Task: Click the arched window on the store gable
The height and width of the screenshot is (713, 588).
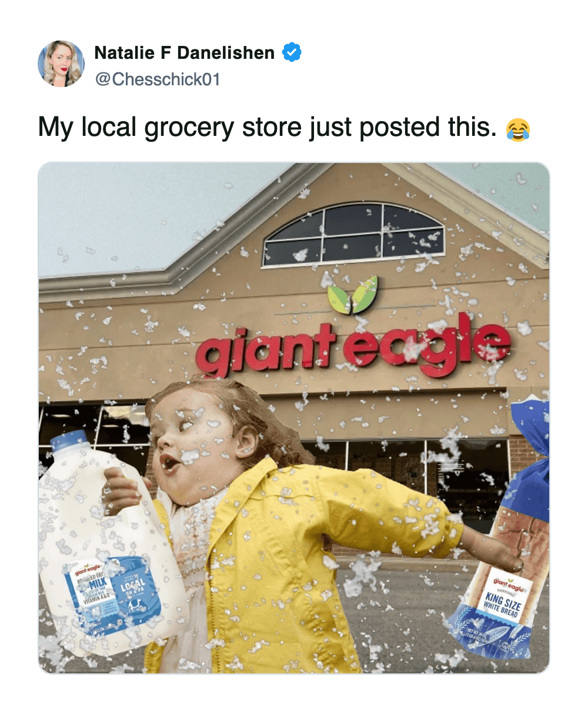Action: 353,234
